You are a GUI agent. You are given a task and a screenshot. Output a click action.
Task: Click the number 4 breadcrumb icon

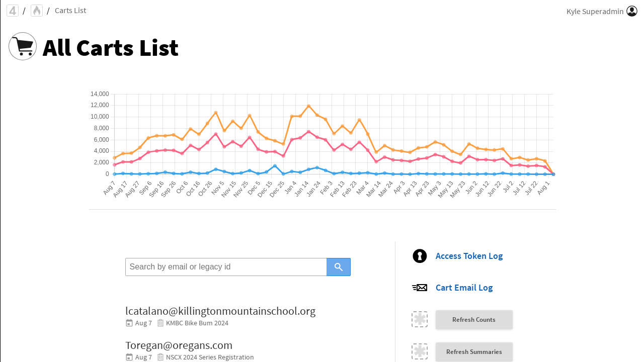[13, 11]
